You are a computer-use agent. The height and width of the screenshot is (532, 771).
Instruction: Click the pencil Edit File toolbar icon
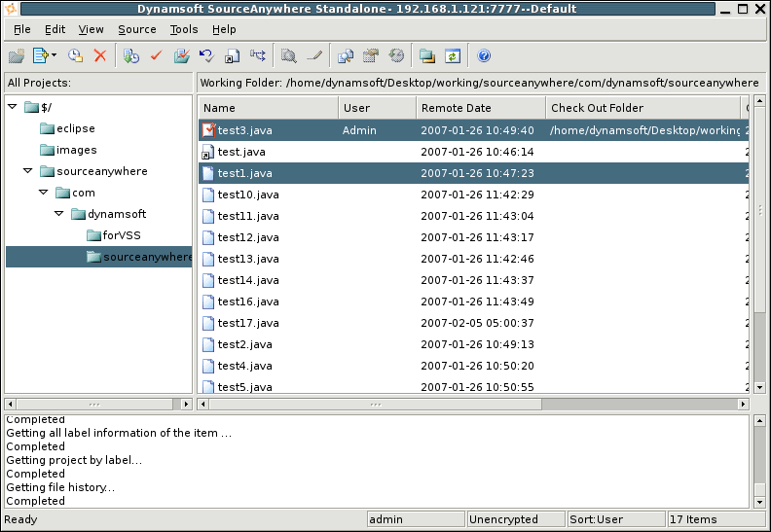pyautogui.click(x=314, y=56)
